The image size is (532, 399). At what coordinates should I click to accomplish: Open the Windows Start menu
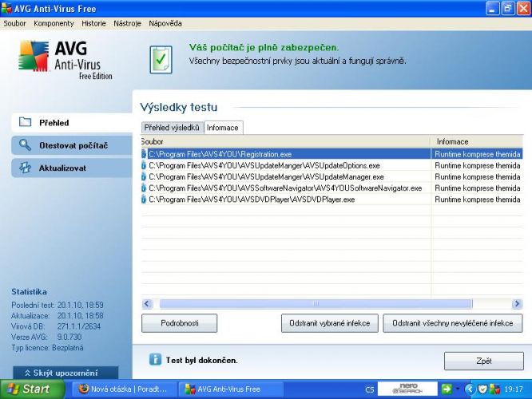tap(32, 389)
